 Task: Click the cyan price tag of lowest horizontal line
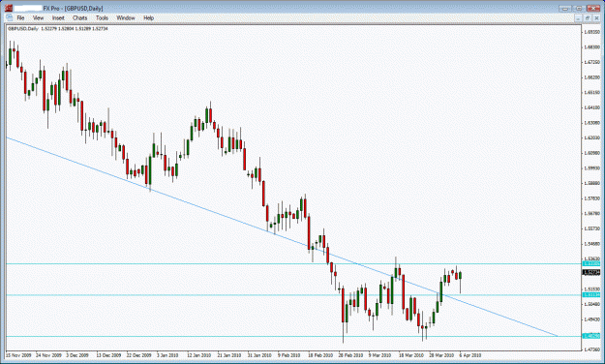591,336
